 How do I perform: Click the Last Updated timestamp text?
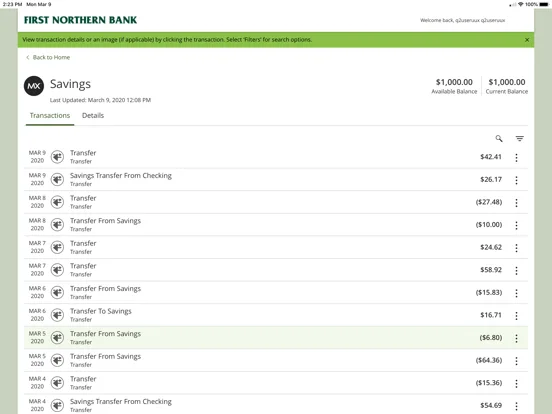click(100, 100)
